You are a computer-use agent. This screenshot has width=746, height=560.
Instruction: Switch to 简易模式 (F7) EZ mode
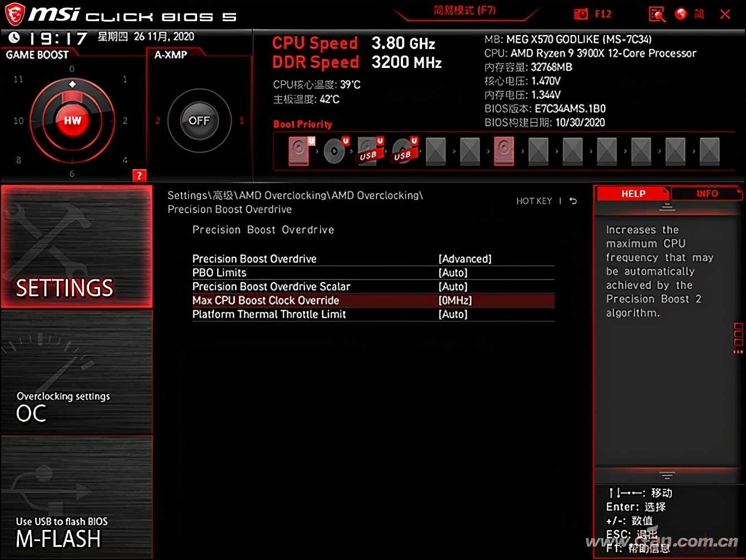pos(464,11)
